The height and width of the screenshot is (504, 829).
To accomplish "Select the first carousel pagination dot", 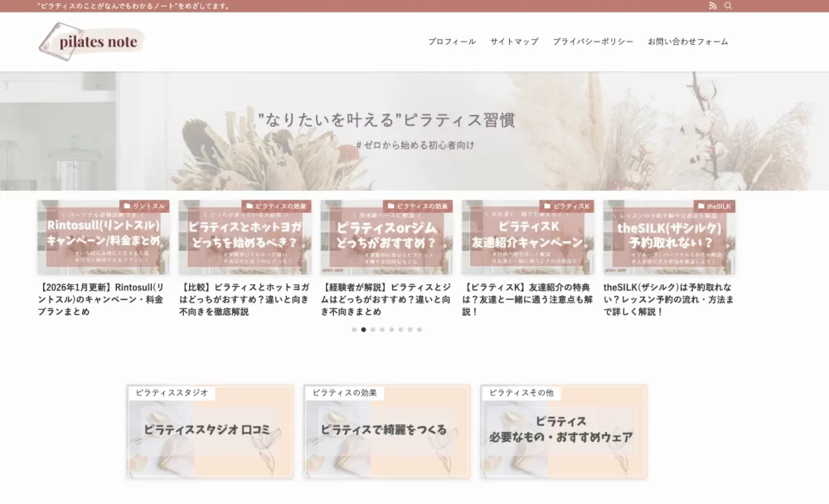I will [354, 330].
